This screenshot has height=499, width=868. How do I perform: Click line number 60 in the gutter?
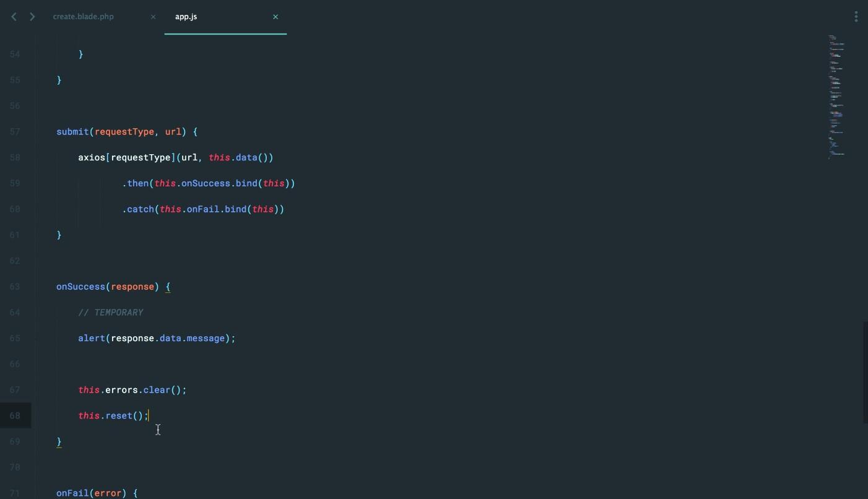[x=14, y=209]
